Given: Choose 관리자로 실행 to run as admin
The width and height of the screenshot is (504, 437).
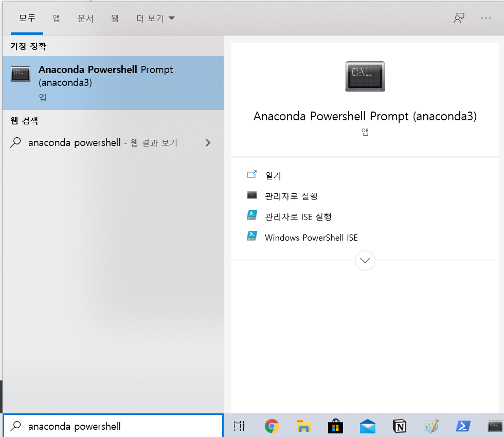Looking at the screenshot, I should coord(291,196).
